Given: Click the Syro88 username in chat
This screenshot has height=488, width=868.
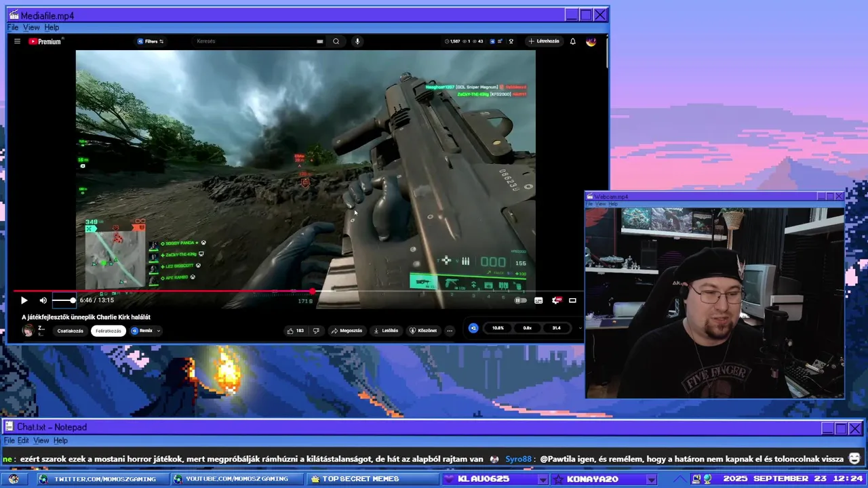Looking at the screenshot, I should (x=518, y=459).
